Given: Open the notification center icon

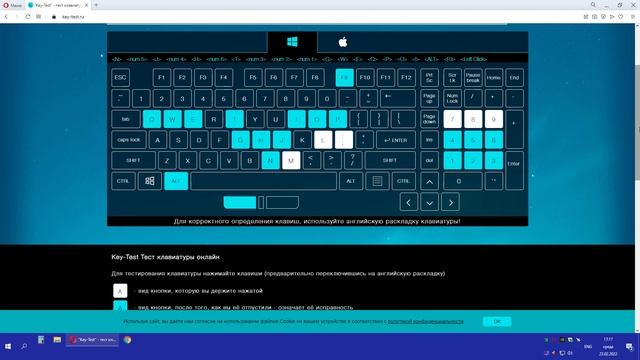Looking at the screenshot, I should coord(629,347).
